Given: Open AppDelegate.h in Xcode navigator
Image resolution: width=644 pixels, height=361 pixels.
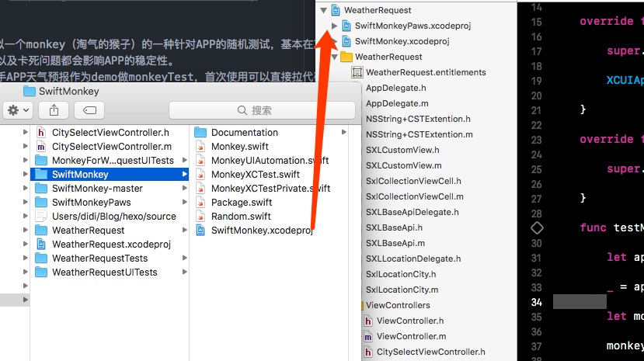Looking at the screenshot, I should pyautogui.click(x=396, y=88).
